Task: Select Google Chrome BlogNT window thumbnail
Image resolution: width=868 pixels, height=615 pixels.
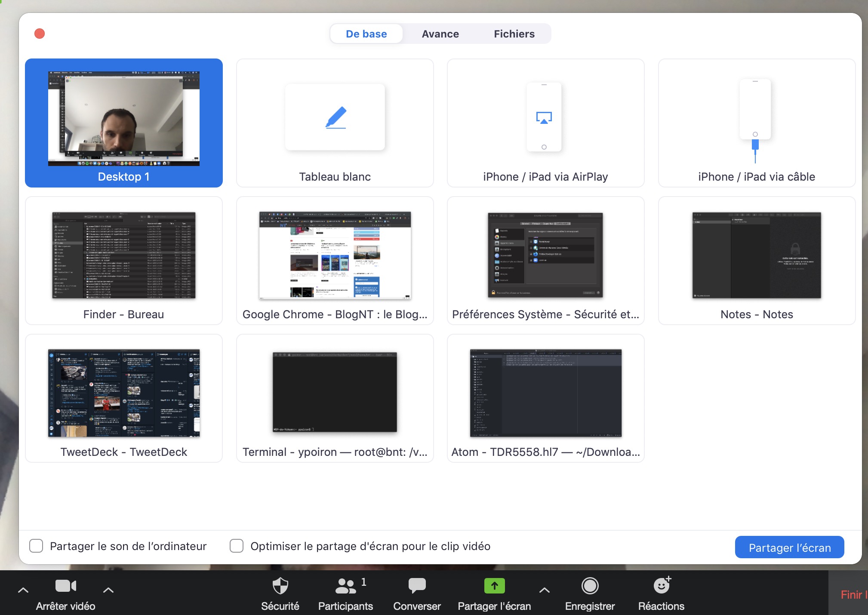Action: pos(335,256)
